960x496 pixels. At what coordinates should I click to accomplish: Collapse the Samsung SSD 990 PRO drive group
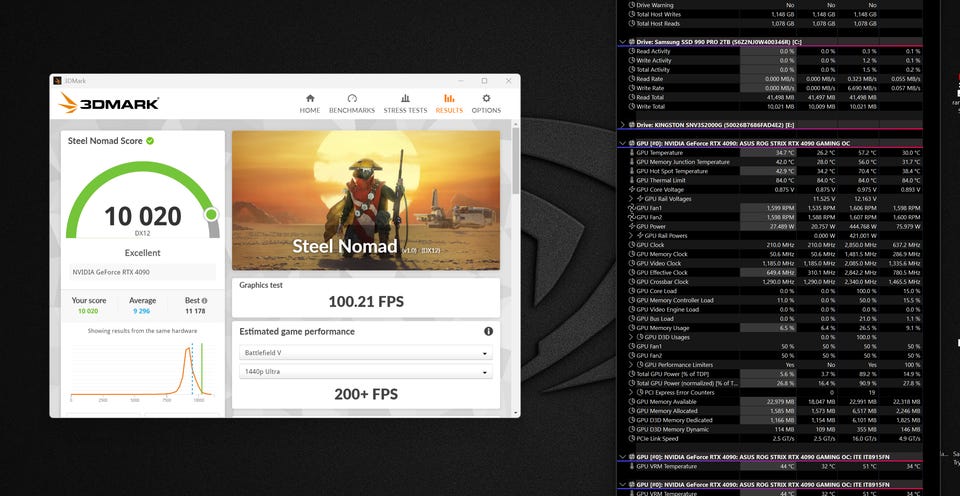coord(623,42)
